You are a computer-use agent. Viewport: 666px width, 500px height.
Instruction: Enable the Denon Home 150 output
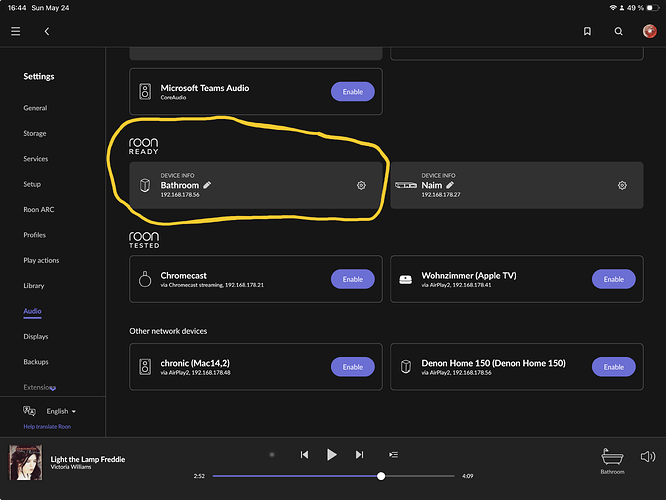pyautogui.click(x=613, y=367)
